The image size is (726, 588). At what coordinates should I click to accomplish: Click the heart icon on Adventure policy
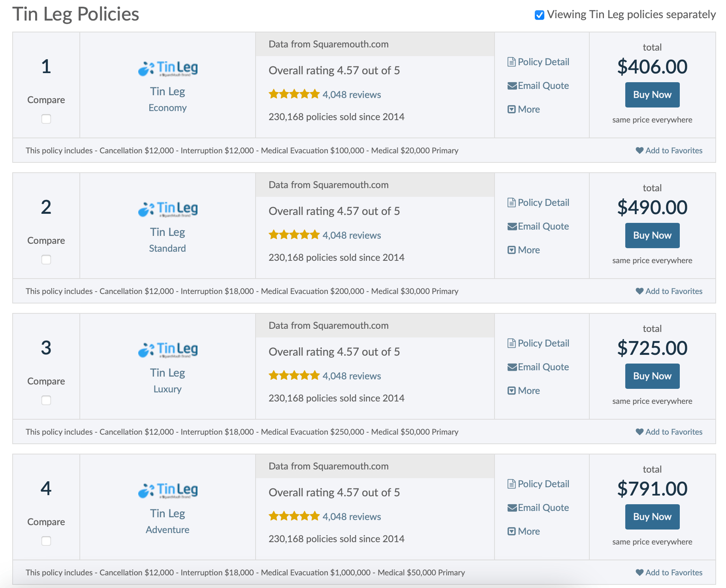click(639, 573)
